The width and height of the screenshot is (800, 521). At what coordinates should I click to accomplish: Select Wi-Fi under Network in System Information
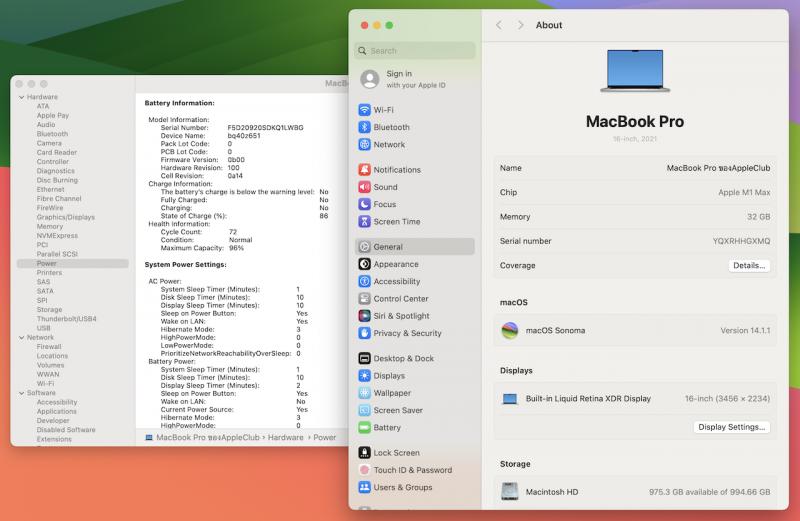45,384
